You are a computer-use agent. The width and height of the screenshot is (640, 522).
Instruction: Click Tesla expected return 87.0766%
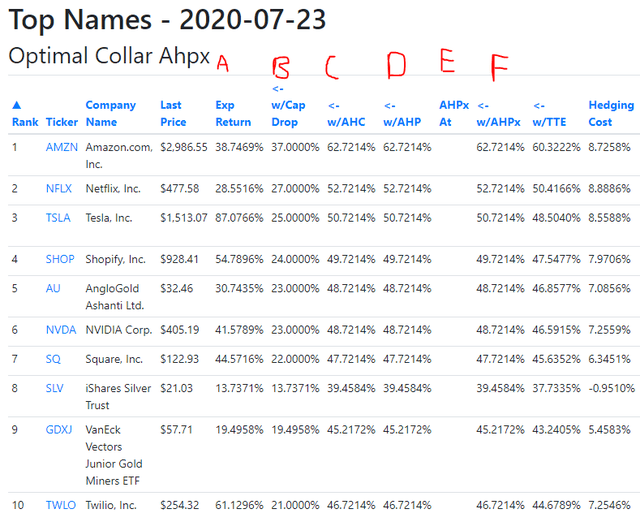tap(239, 218)
